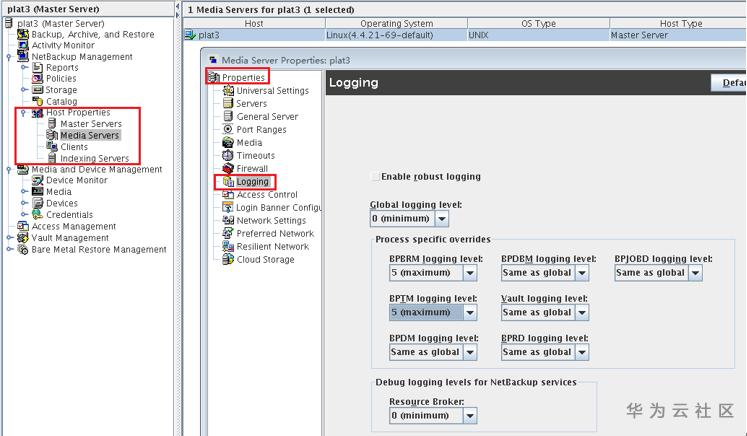
Task: Click the Catalog icon
Action: click(x=37, y=101)
